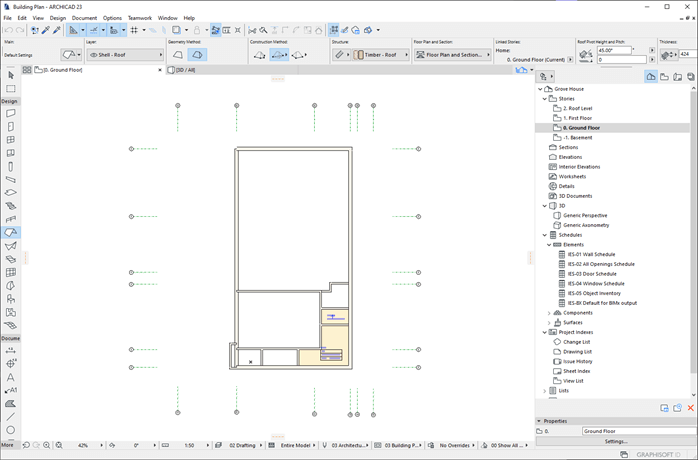This screenshot has height=460, width=698.
Task: Collapse the Stories tree node
Action: (x=544, y=99)
